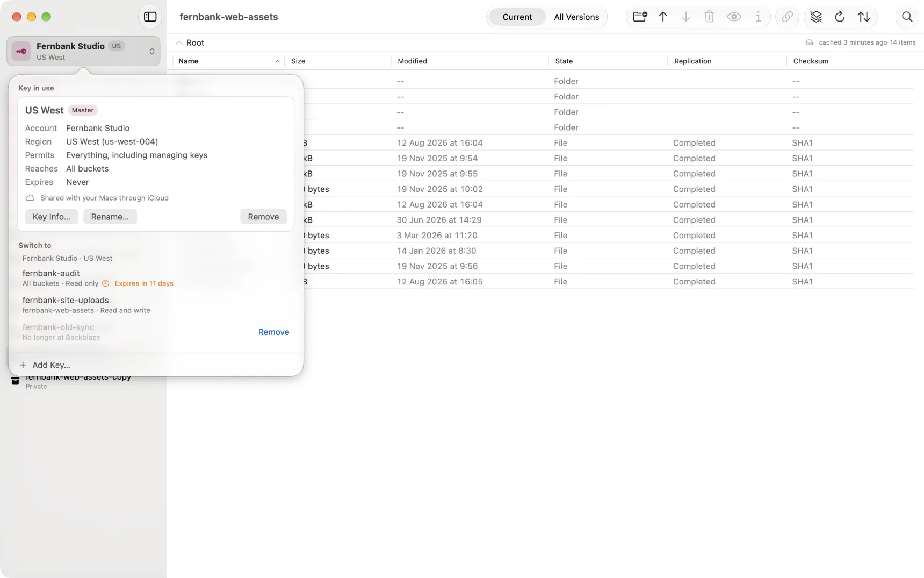Select the Current versions segment
The height and width of the screenshot is (578, 924).
[517, 17]
